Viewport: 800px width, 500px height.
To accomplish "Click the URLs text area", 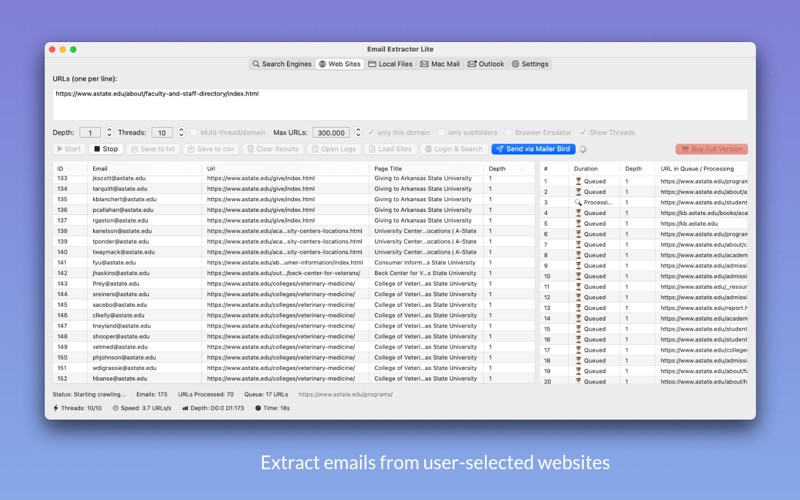I will 400,105.
